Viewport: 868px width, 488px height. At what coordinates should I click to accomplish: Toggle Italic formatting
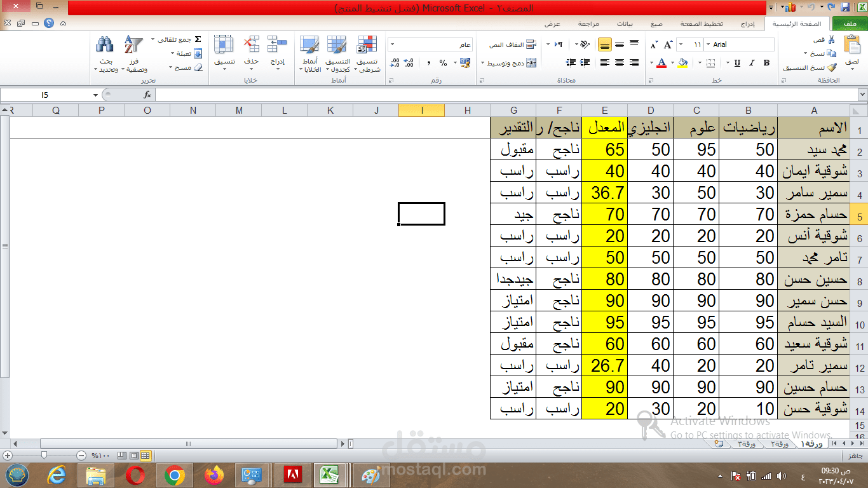[x=752, y=63]
